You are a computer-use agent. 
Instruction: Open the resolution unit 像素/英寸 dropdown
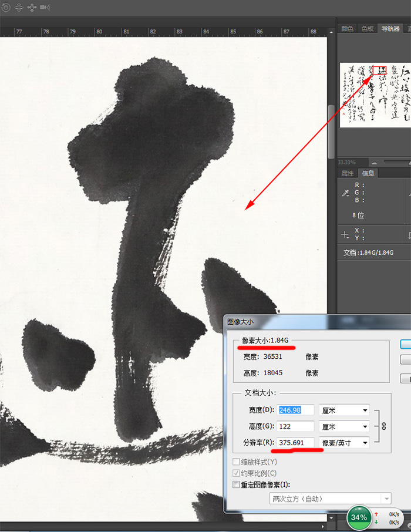[344, 443]
